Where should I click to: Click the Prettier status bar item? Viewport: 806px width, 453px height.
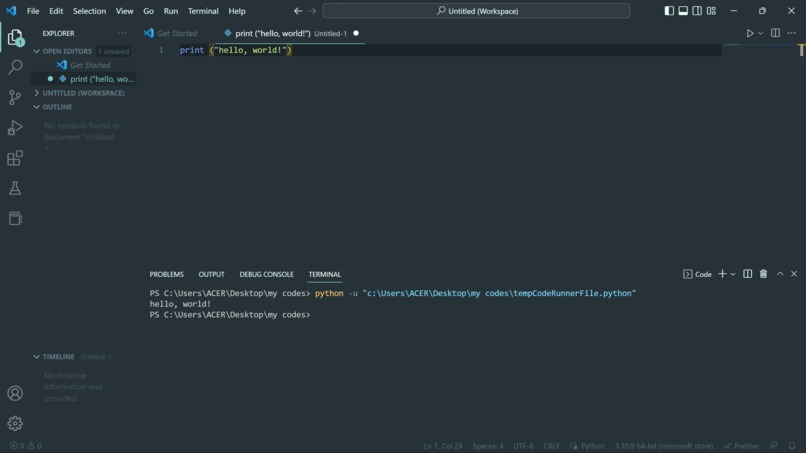(x=741, y=446)
